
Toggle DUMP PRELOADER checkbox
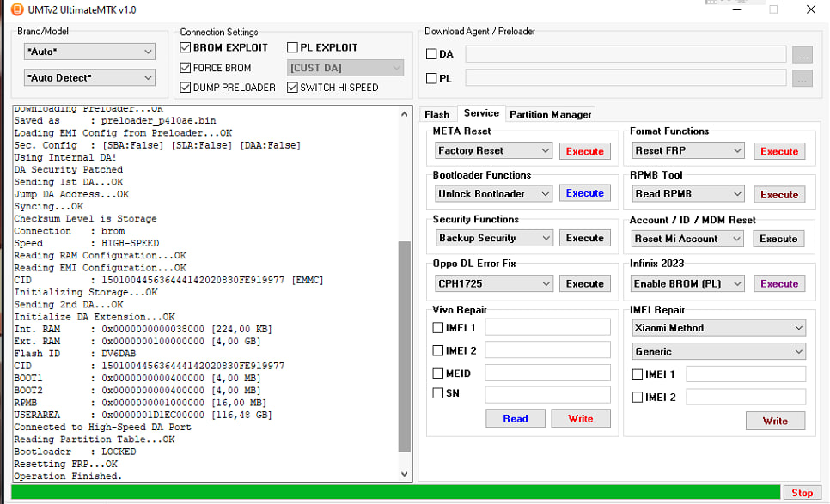click(x=186, y=88)
